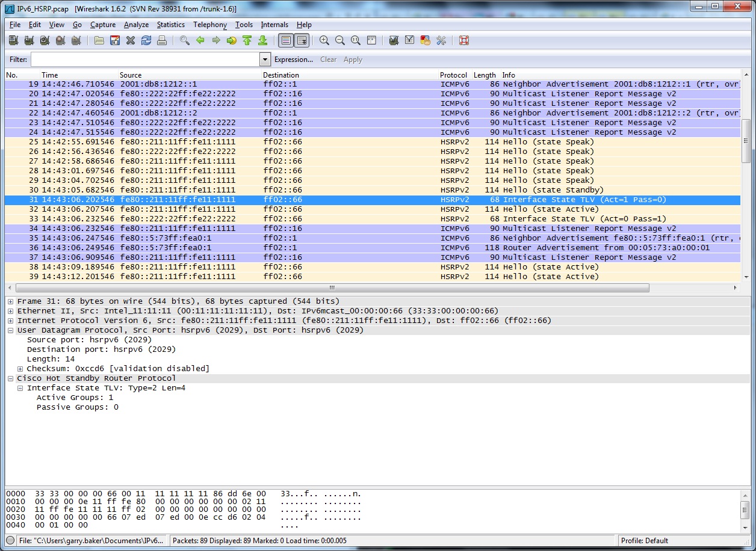The width and height of the screenshot is (756, 551).
Task: Toggle auto scroll during live capture
Action: tap(302, 40)
